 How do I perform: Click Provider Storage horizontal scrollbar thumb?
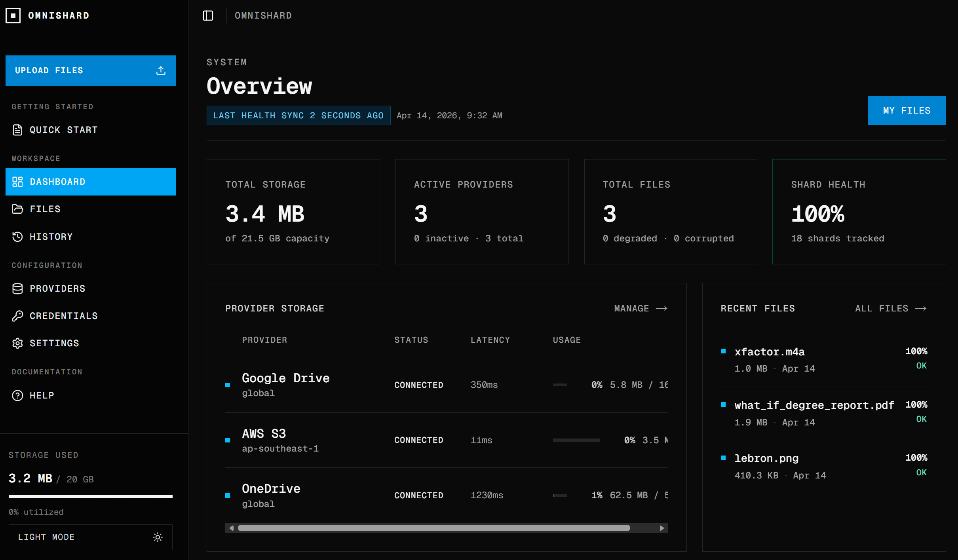pos(434,528)
